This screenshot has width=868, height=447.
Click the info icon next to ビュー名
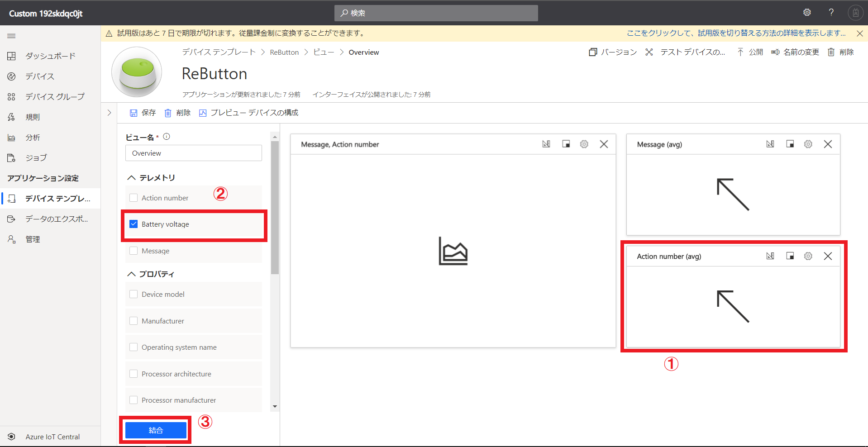tap(167, 137)
